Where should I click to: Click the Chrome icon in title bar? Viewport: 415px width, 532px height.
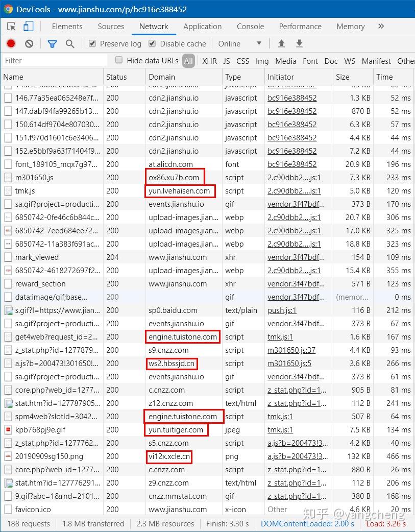[x=8, y=9]
